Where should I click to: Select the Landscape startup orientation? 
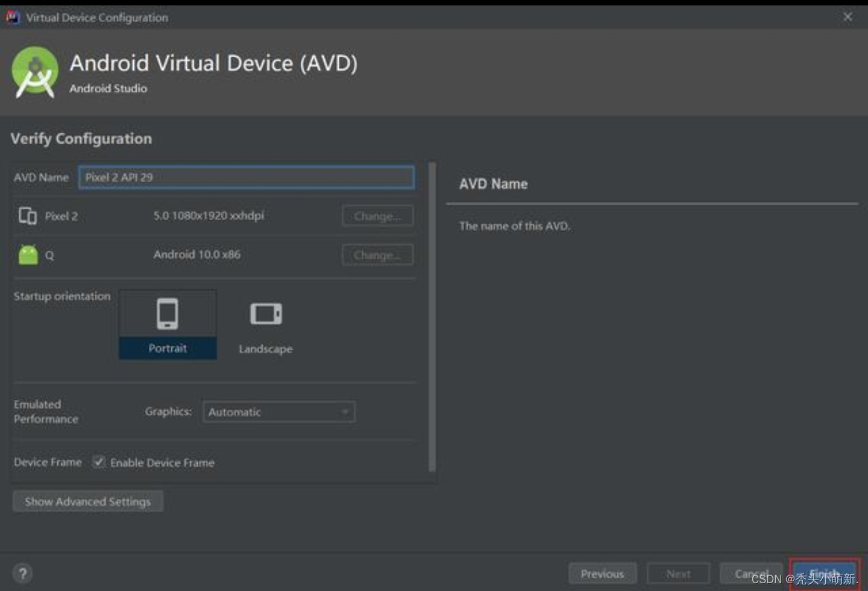tap(265, 327)
